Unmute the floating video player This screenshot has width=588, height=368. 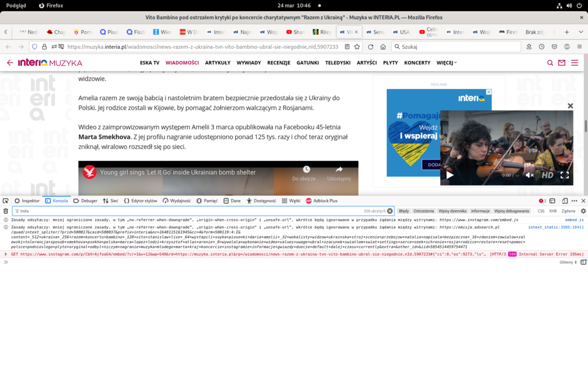(530, 175)
